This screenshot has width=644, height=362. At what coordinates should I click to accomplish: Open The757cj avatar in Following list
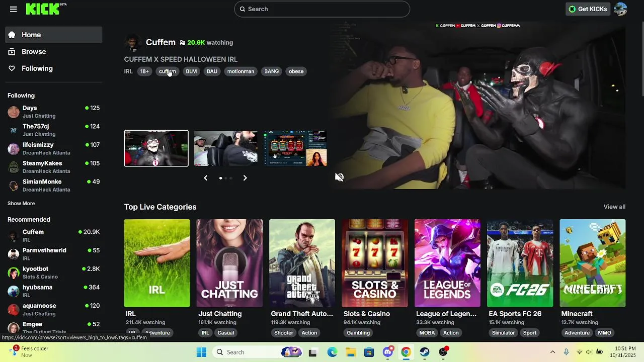[14, 130]
